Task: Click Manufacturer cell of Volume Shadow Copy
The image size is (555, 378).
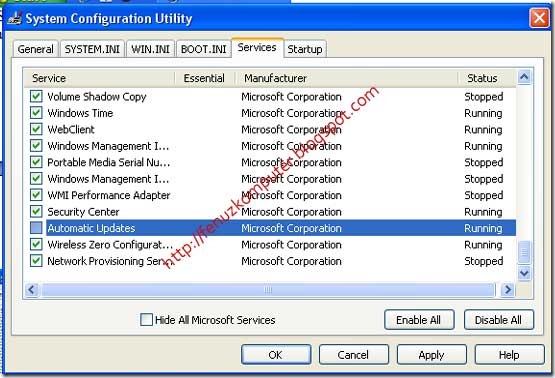Action: 291,97
